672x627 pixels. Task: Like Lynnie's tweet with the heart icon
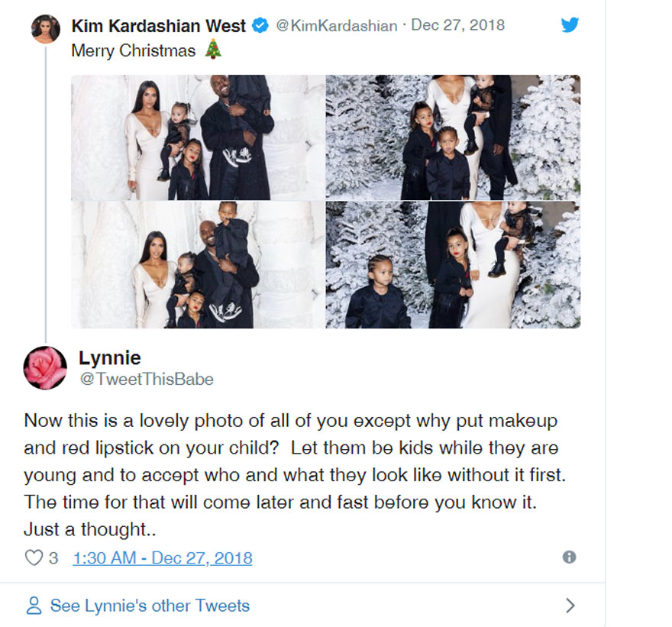(34, 558)
